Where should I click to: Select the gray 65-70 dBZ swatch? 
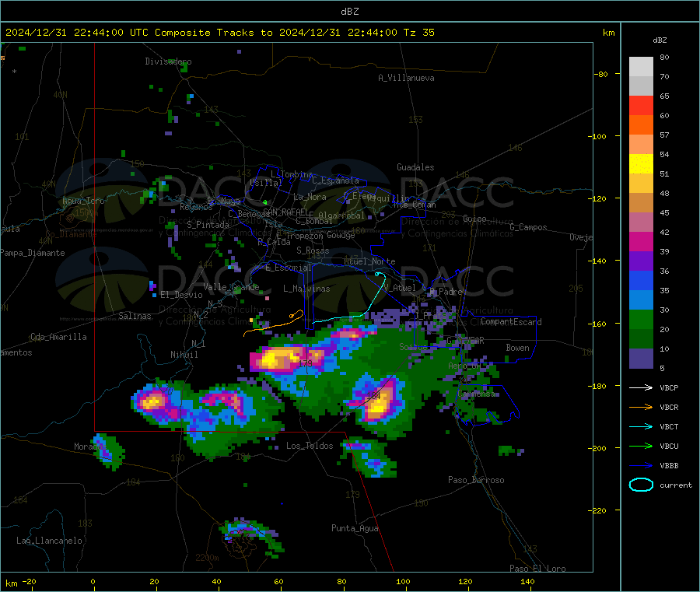tap(641, 86)
